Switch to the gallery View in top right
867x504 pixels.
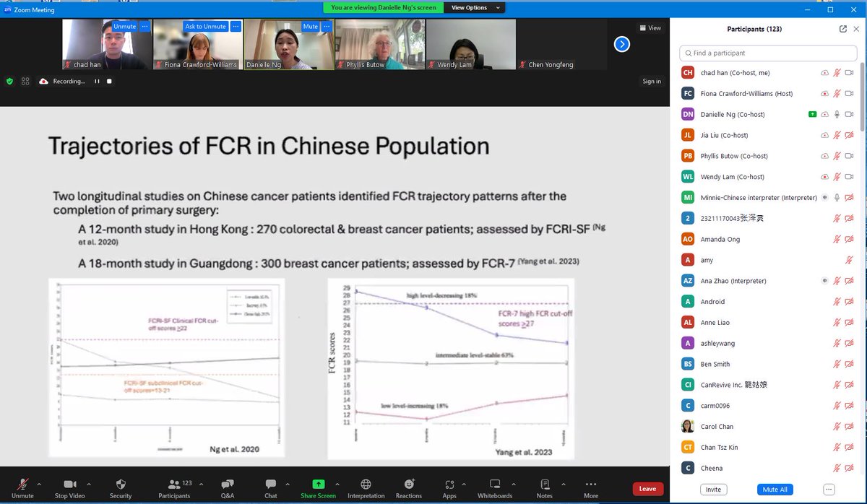coord(649,27)
